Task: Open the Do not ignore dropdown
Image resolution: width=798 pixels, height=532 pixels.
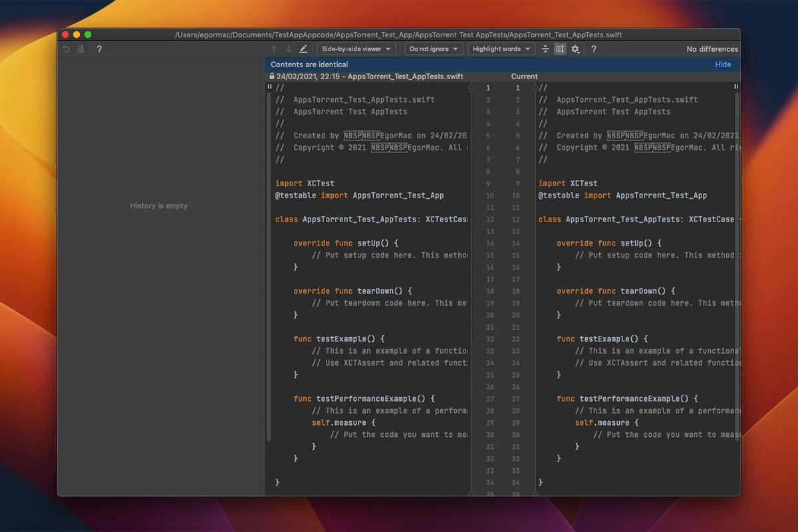Action: point(434,49)
